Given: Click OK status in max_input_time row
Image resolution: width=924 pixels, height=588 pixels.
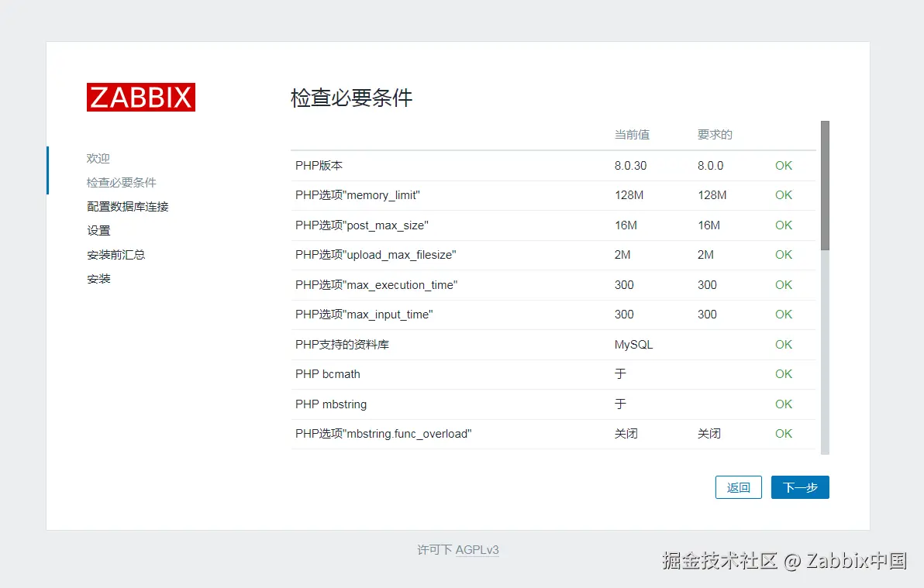Looking at the screenshot, I should (783, 315).
